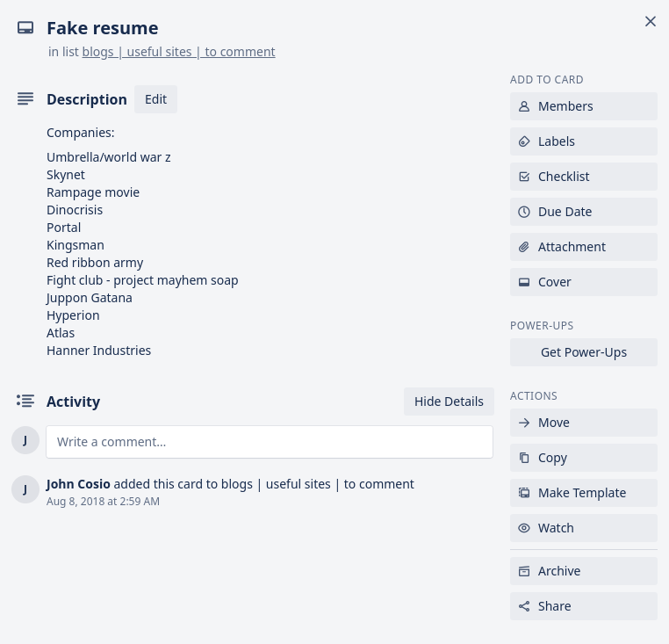Click the share nodes icon
The image size is (669, 644).
tap(524, 606)
